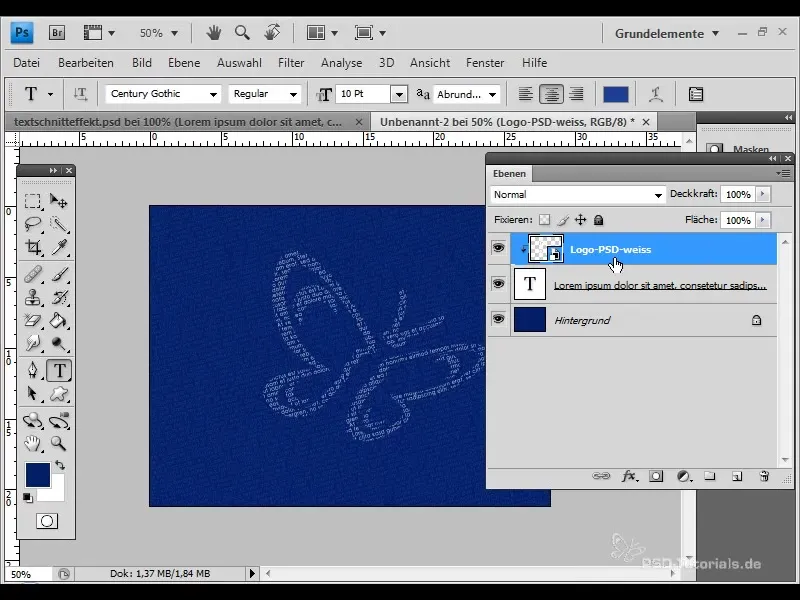Select the Pen tool

[33, 370]
